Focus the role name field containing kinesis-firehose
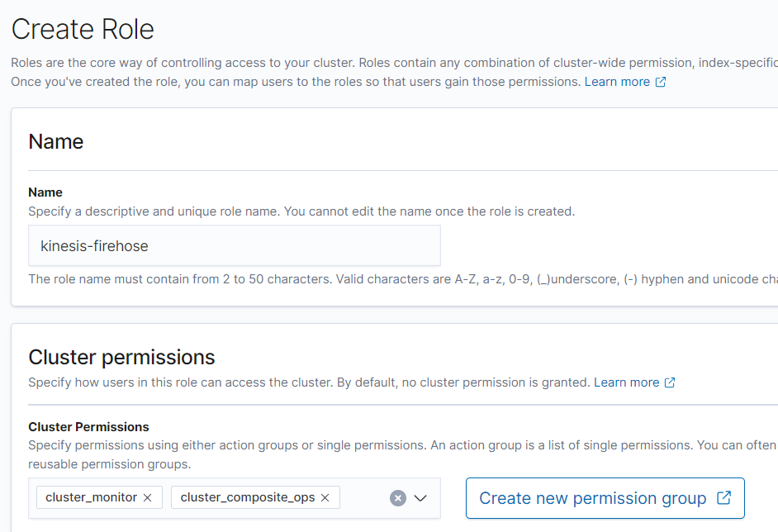Screen dimensions: 778x532 (234, 245)
